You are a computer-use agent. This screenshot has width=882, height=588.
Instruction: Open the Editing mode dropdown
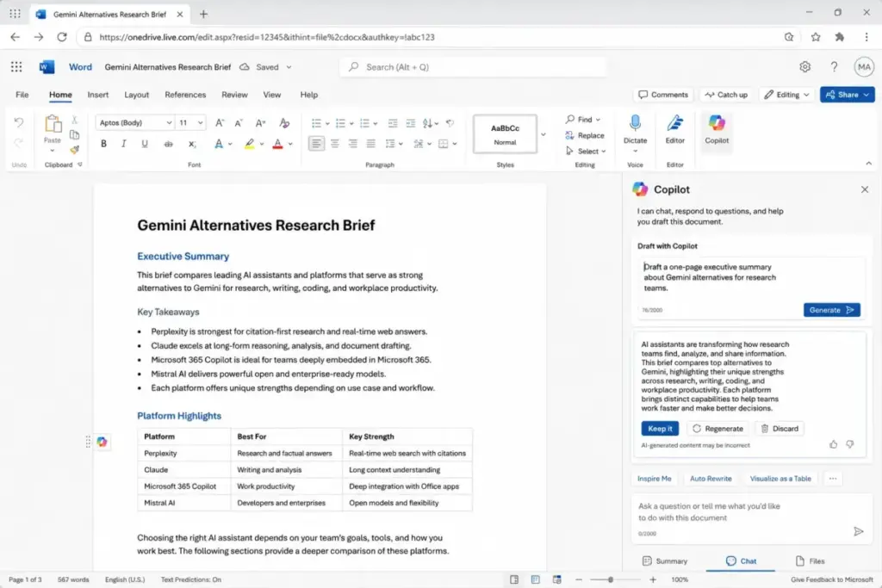[786, 95]
